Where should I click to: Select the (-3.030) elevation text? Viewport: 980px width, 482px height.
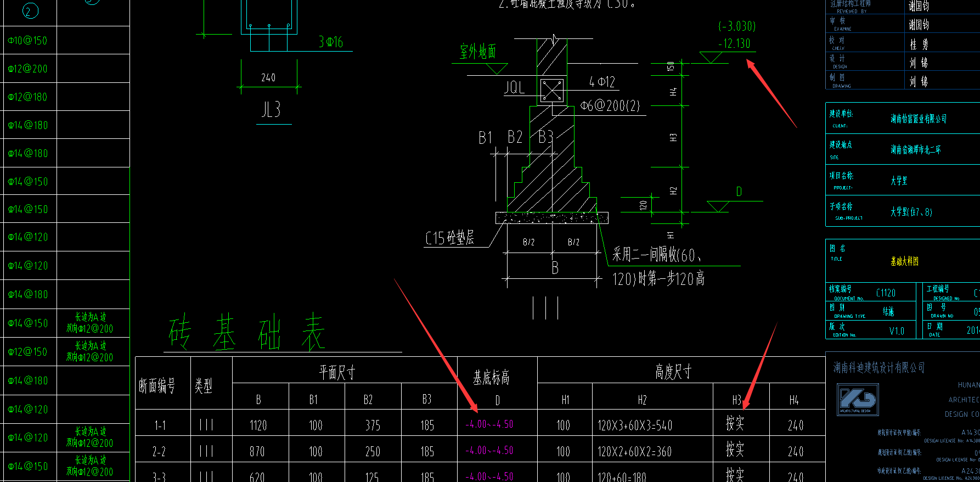coord(737,26)
